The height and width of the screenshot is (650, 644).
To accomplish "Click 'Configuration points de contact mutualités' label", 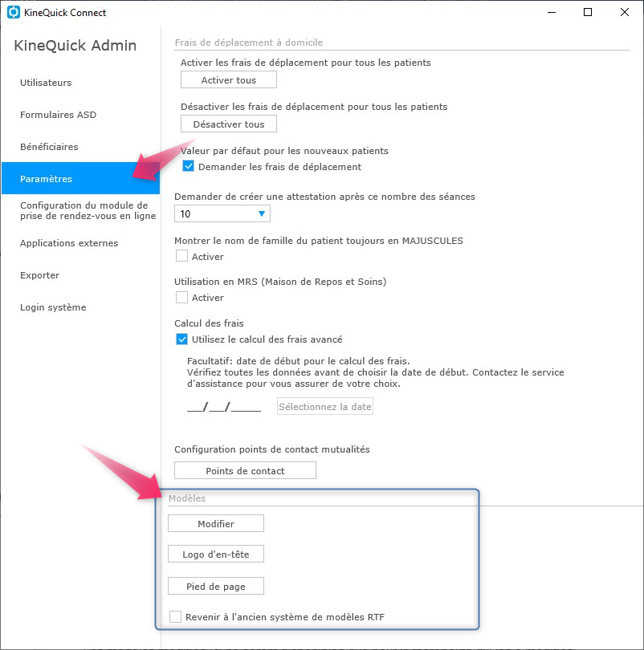I will (x=272, y=449).
